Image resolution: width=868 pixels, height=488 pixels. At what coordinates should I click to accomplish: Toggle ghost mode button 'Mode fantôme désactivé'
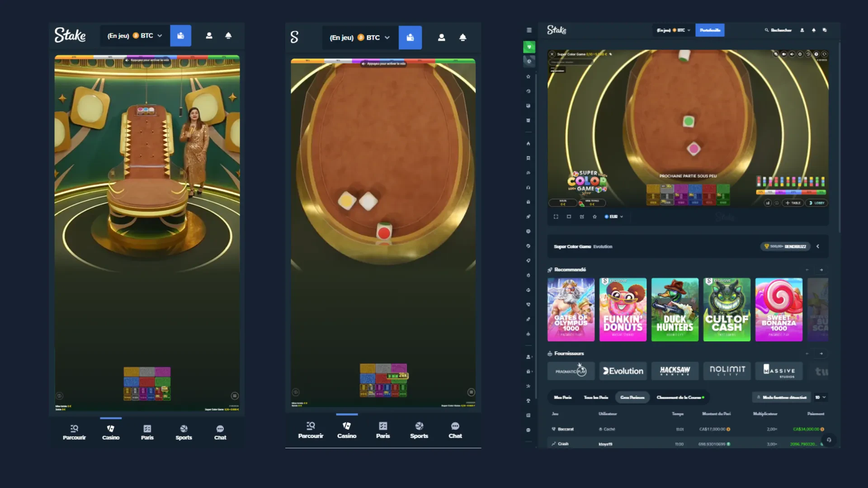tap(780, 397)
